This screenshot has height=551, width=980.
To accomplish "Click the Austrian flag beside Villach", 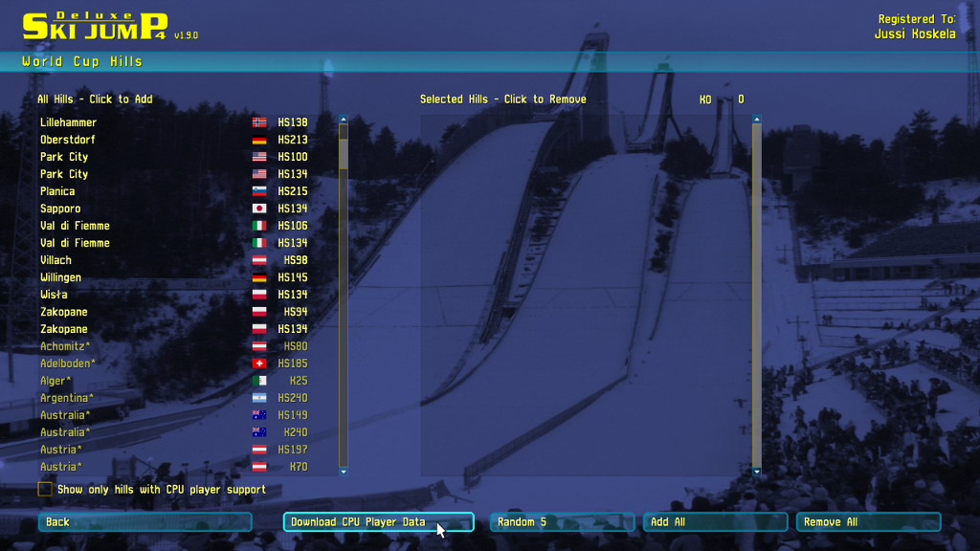I will [x=259, y=260].
